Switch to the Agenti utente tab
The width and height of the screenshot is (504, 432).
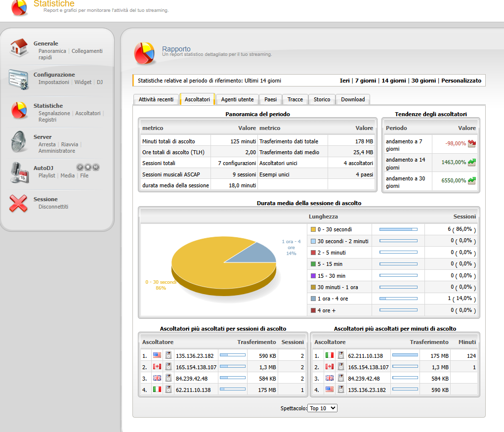[x=237, y=99]
